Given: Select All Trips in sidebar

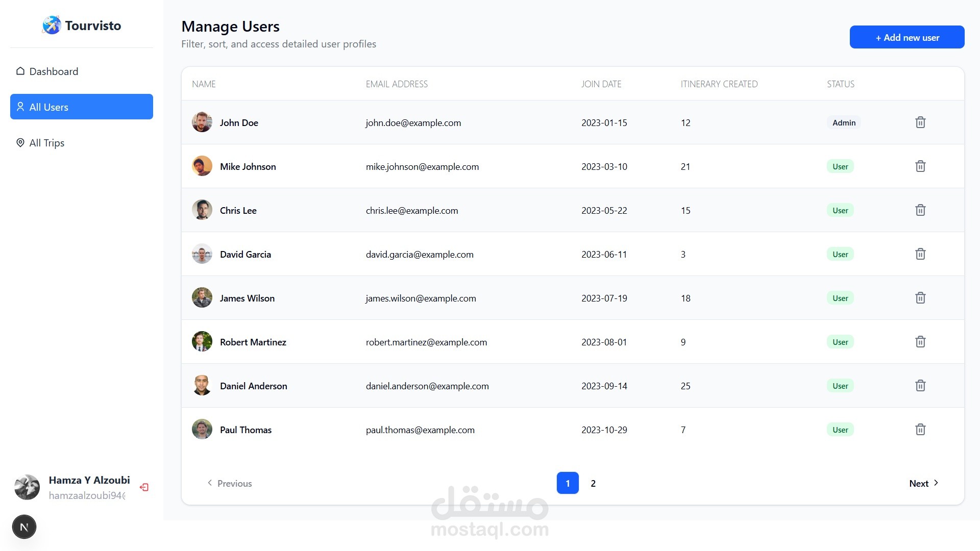Looking at the screenshot, I should (x=46, y=143).
